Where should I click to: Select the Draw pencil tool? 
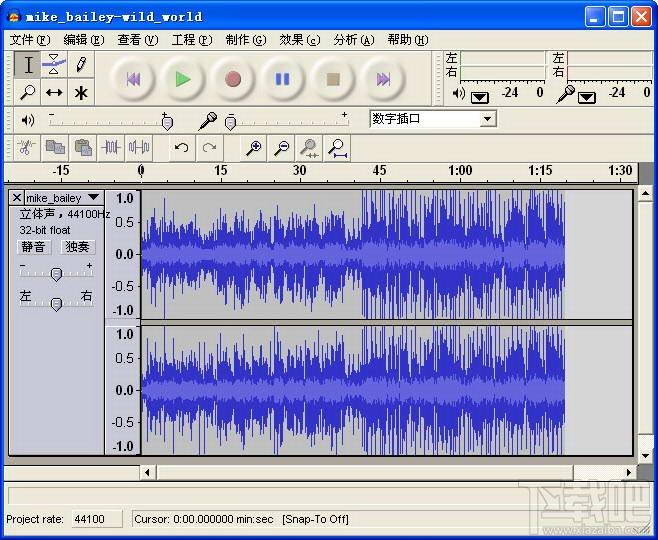(x=81, y=65)
